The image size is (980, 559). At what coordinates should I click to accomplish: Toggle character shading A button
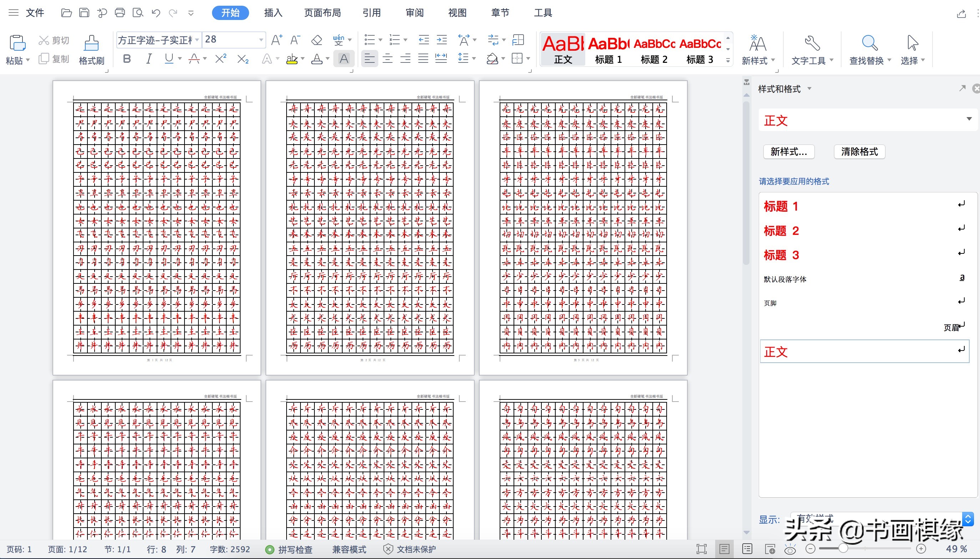click(344, 59)
